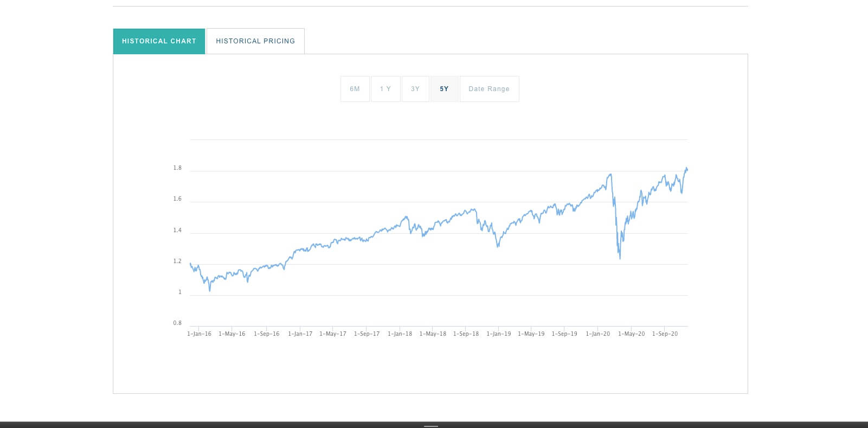This screenshot has width=868, height=428.
Task: Click the 1-Jan-18 x-axis label
Action: (400, 334)
